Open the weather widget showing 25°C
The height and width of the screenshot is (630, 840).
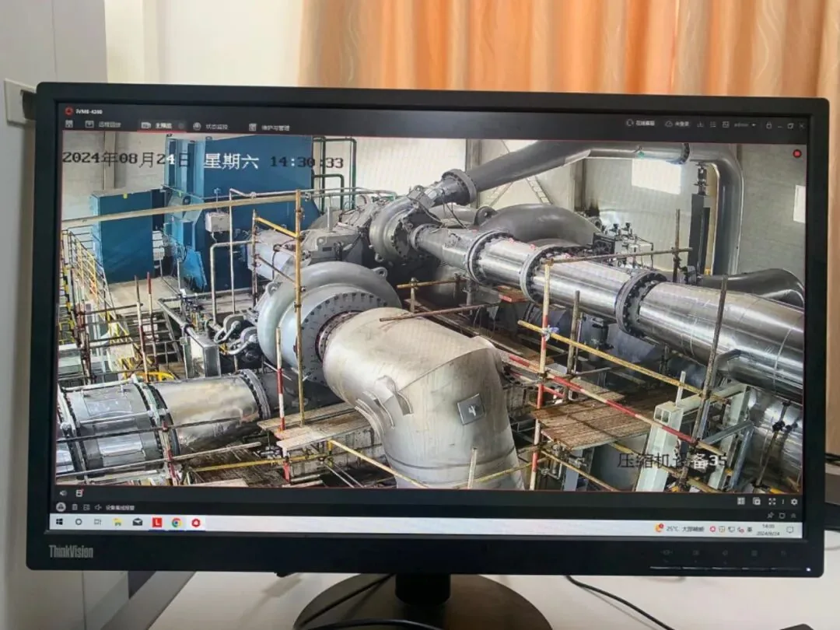pos(679,529)
